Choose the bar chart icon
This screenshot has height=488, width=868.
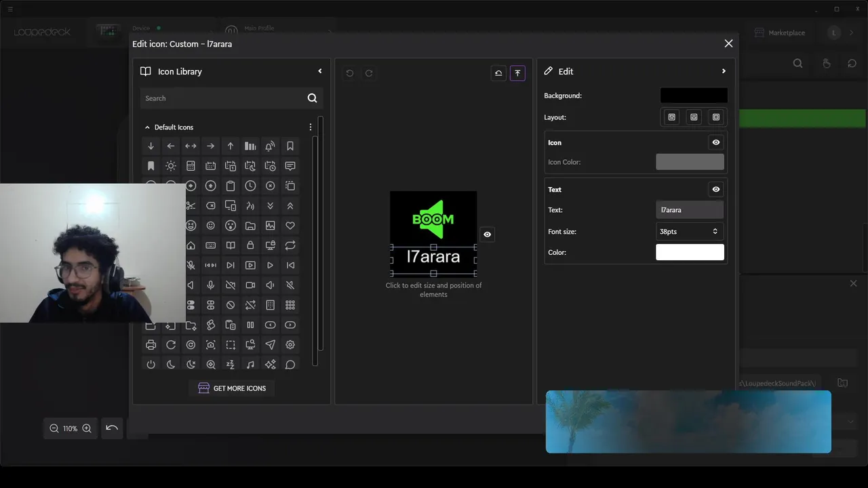(x=250, y=146)
